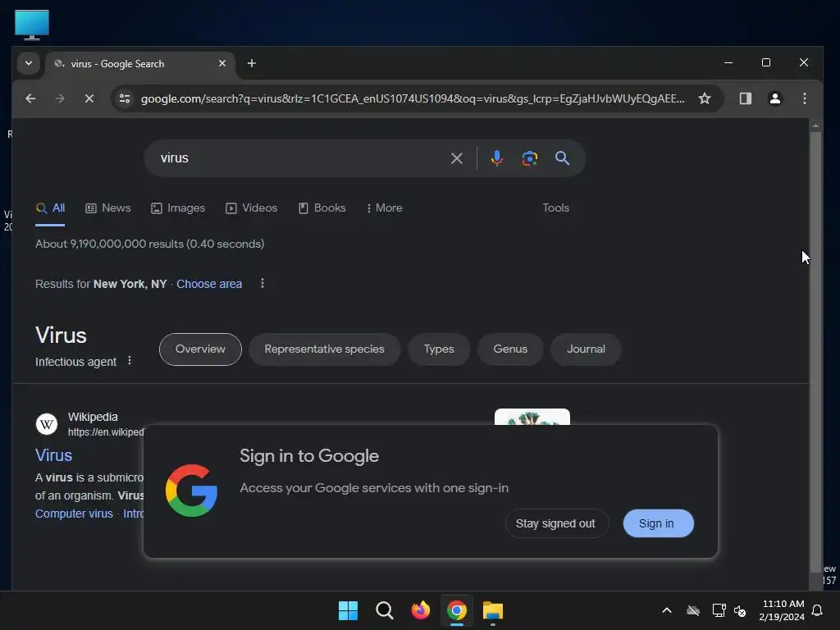Submit search with magnifier icon
Screen dimensions: 840x630
(x=562, y=158)
